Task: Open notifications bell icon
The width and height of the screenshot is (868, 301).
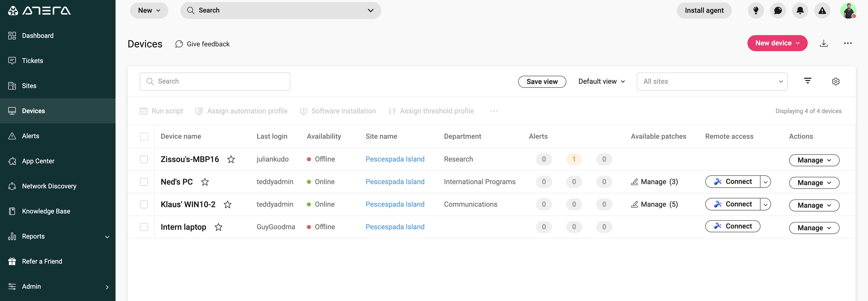Action: (800, 11)
